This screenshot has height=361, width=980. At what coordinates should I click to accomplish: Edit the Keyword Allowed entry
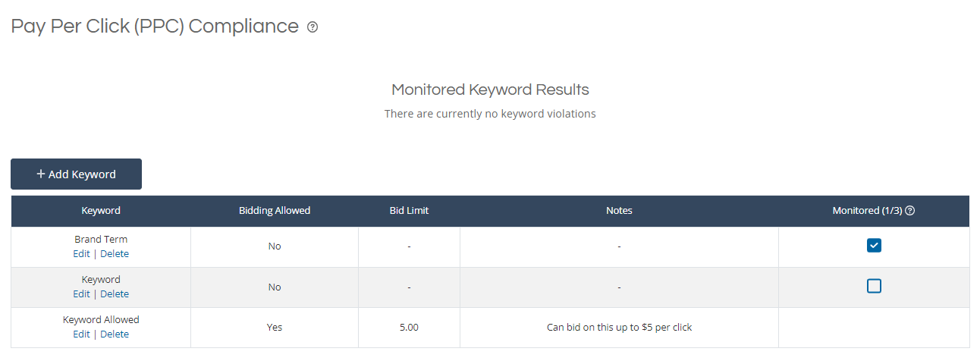(81, 334)
